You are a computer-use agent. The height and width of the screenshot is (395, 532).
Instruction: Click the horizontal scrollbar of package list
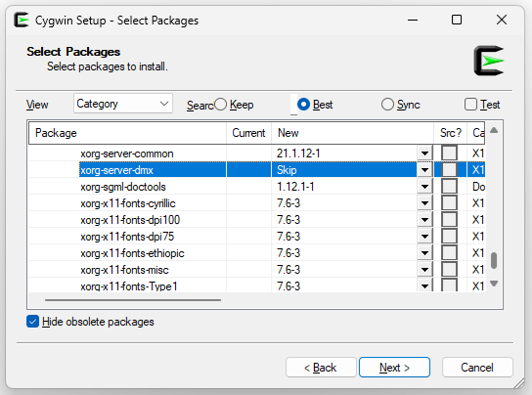[133, 300]
